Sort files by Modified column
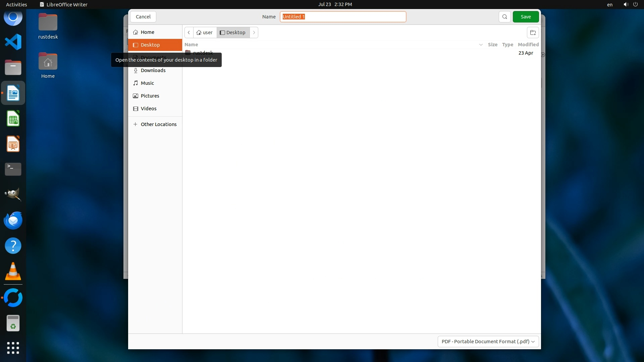644x362 pixels. pyautogui.click(x=528, y=45)
